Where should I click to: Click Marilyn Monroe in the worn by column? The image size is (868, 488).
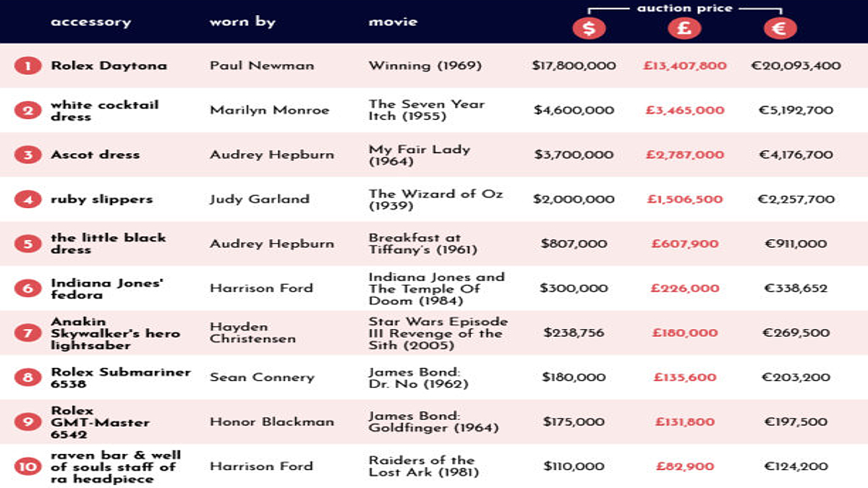(269, 111)
